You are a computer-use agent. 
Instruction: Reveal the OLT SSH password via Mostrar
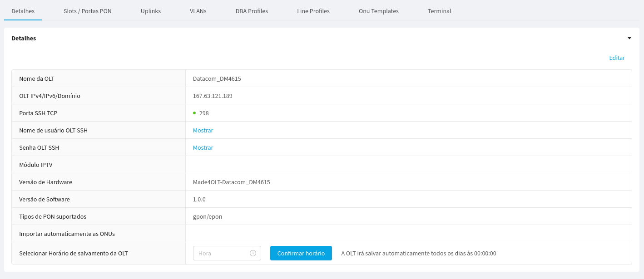point(203,147)
